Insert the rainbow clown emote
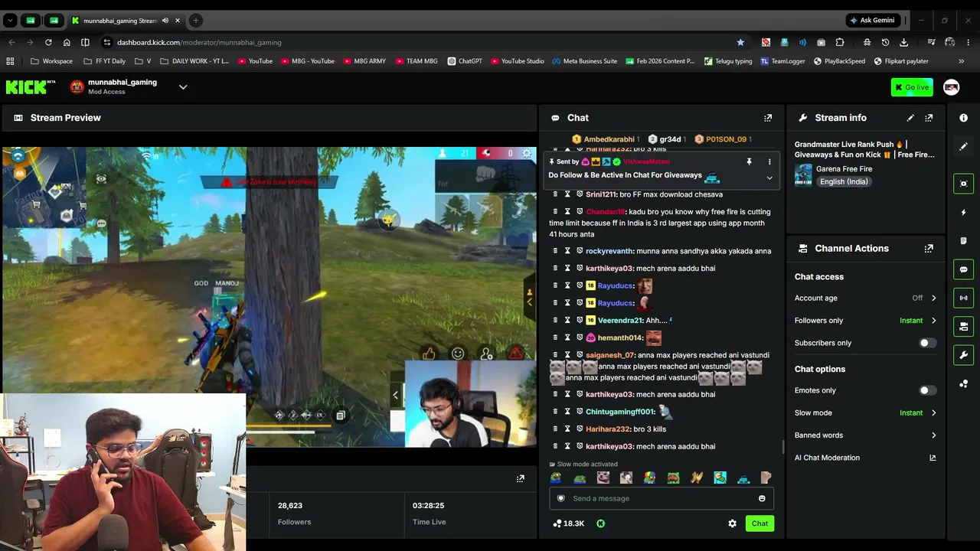This screenshot has width=980, height=551. click(649, 478)
